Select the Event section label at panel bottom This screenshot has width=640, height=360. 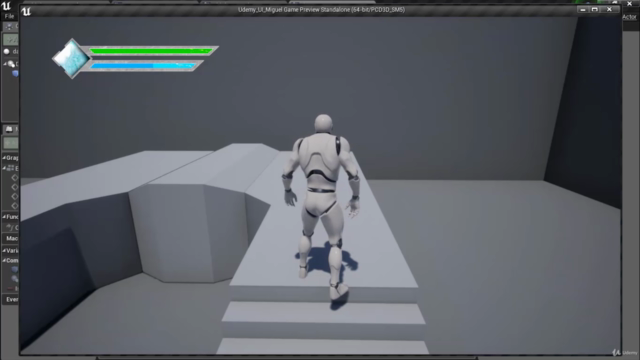[12, 299]
